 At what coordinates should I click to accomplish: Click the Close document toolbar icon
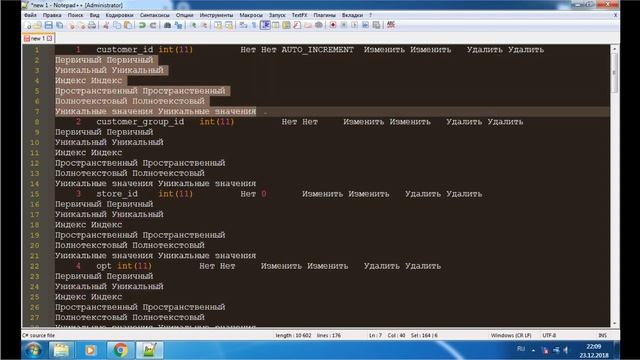click(x=71, y=25)
